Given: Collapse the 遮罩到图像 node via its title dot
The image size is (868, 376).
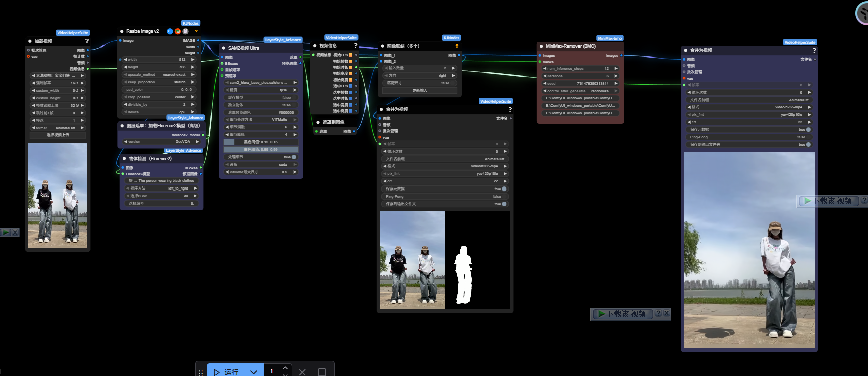Looking at the screenshot, I should coord(318,122).
